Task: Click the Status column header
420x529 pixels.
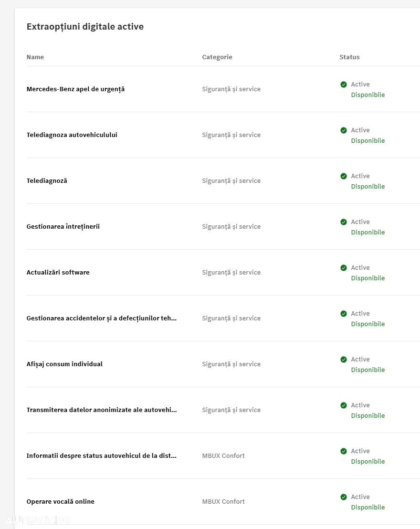Action: [x=349, y=57]
